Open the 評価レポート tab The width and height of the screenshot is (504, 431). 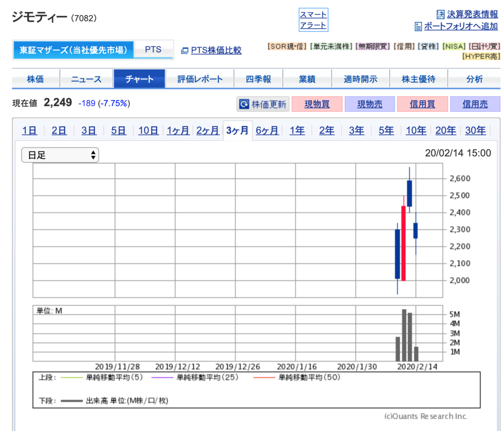200,79
